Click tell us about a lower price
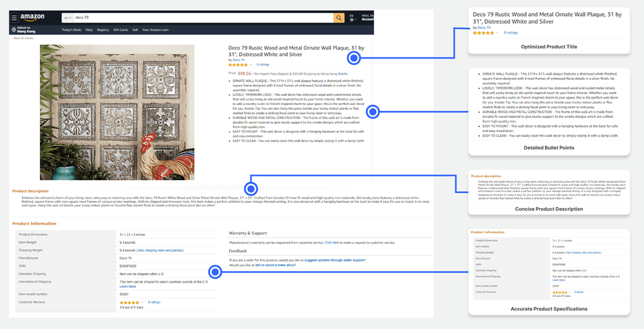This screenshot has height=329, width=644. coord(276,265)
